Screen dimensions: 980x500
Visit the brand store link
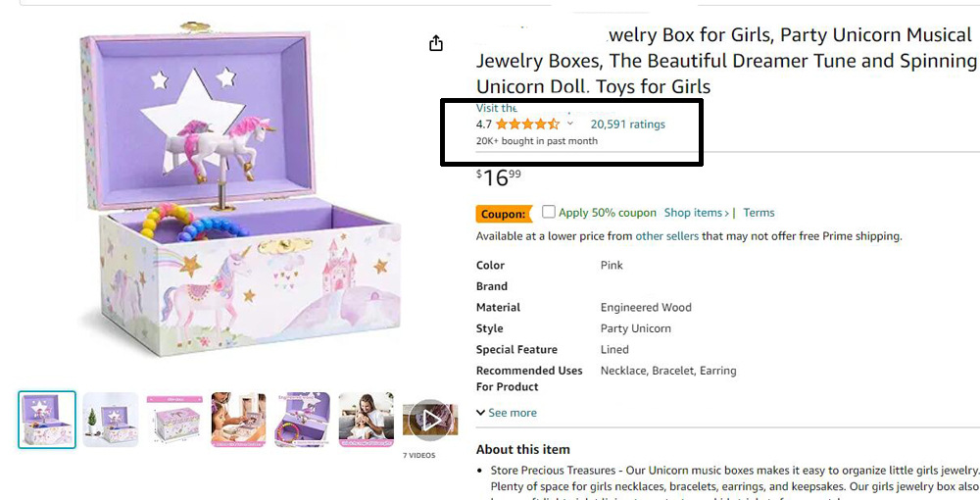(496, 108)
